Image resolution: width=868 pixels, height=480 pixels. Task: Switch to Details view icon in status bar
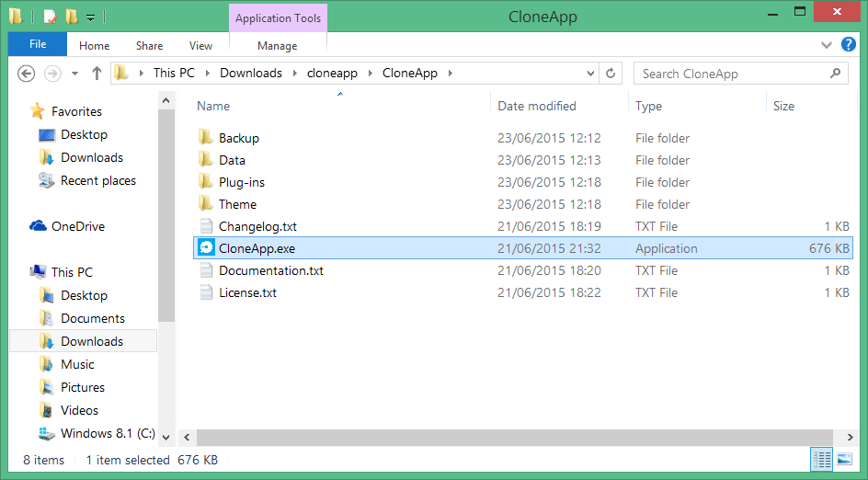point(821,459)
